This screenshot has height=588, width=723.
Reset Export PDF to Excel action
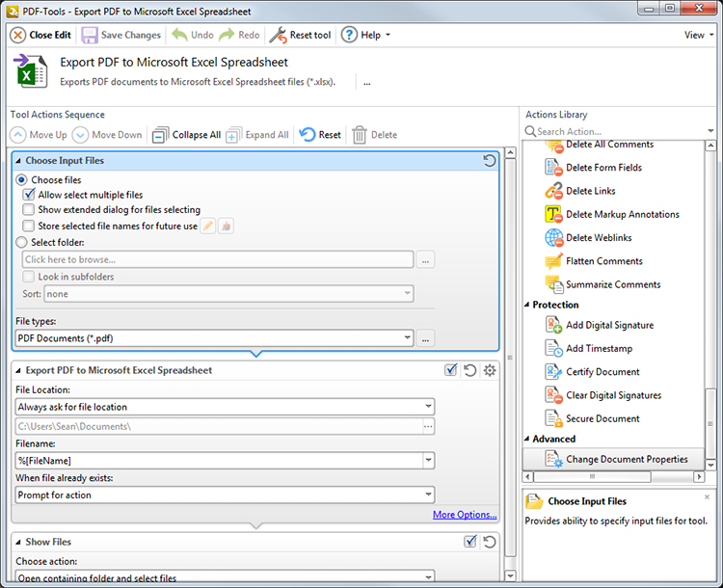coord(469,370)
